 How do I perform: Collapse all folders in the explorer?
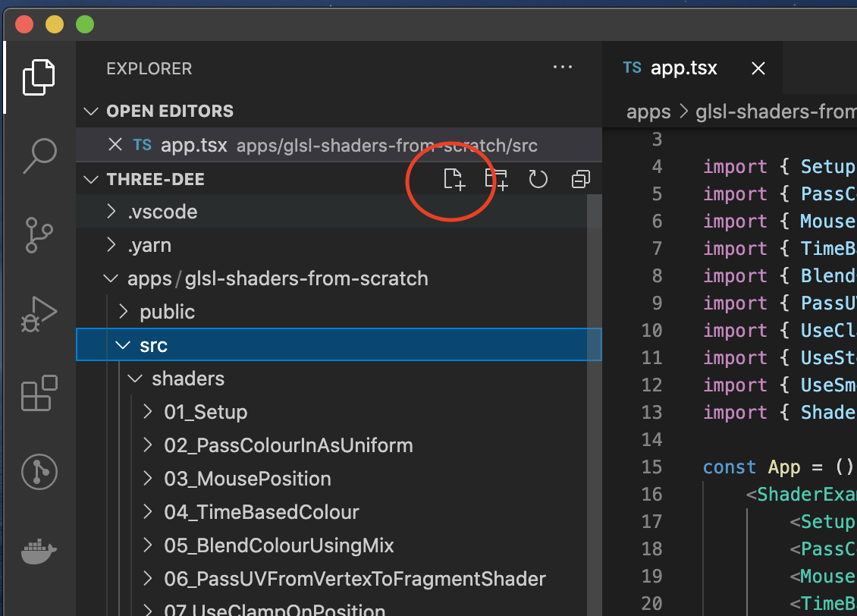click(x=579, y=179)
